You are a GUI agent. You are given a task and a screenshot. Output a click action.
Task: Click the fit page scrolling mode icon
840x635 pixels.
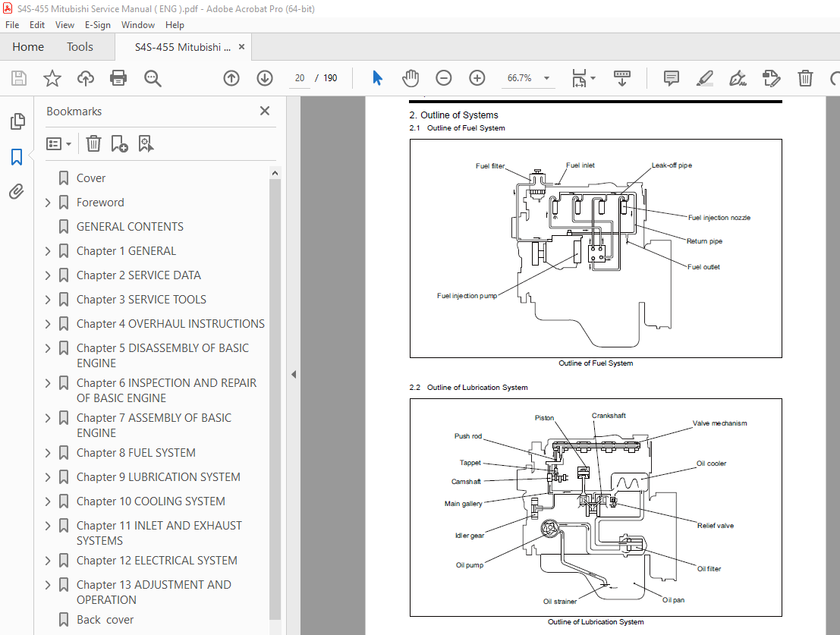(579, 78)
